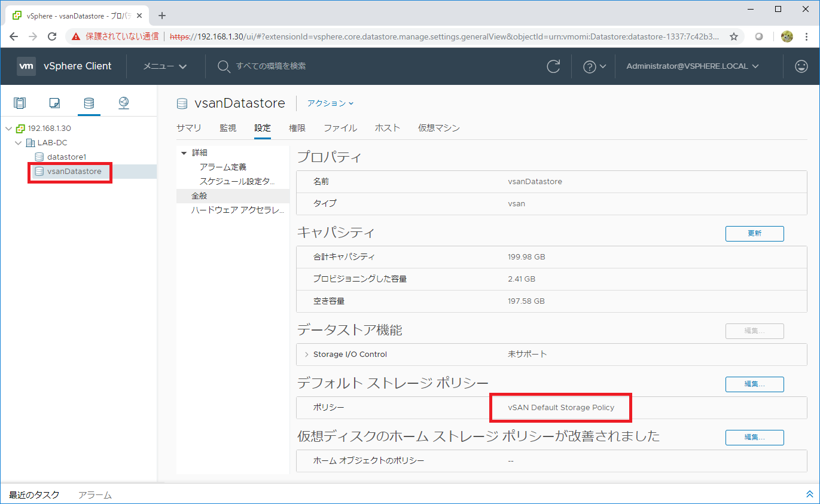Click the 更新 button for capacity

tap(754, 234)
